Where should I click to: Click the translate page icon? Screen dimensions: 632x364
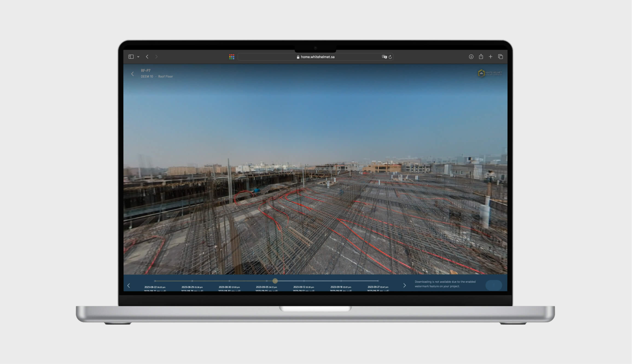[x=384, y=57]
